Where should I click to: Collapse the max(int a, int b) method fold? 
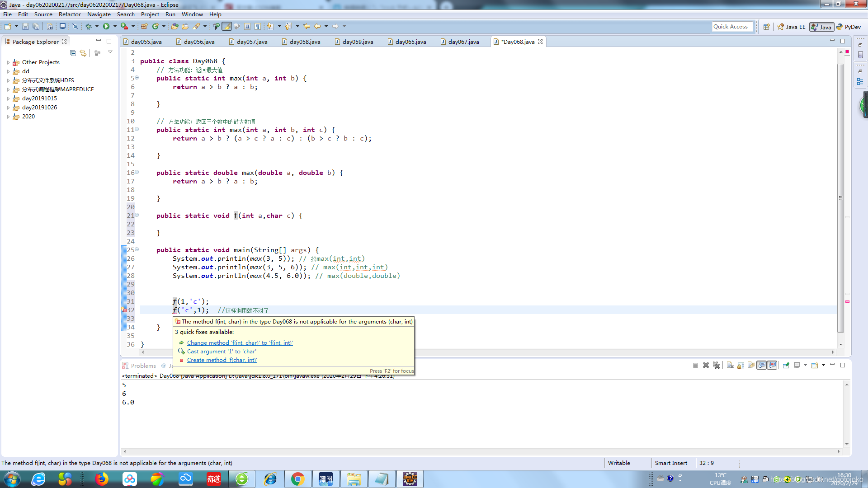(137, 78)
